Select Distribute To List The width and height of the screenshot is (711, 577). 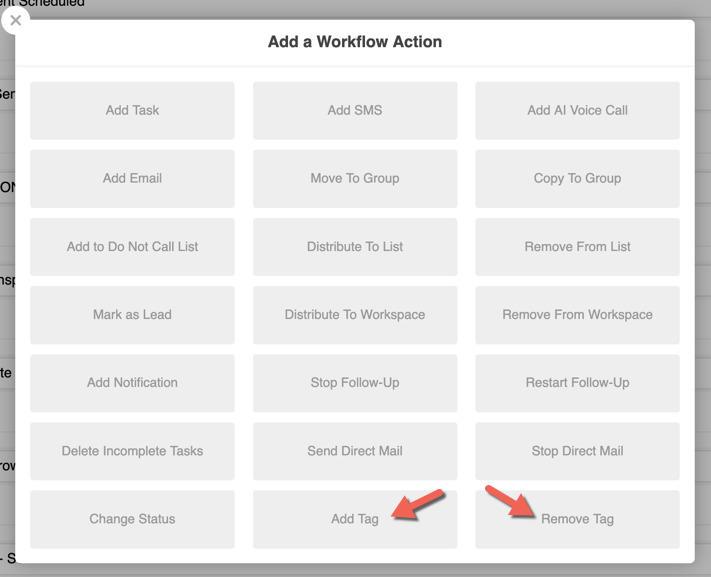click(x=355, y=247)
